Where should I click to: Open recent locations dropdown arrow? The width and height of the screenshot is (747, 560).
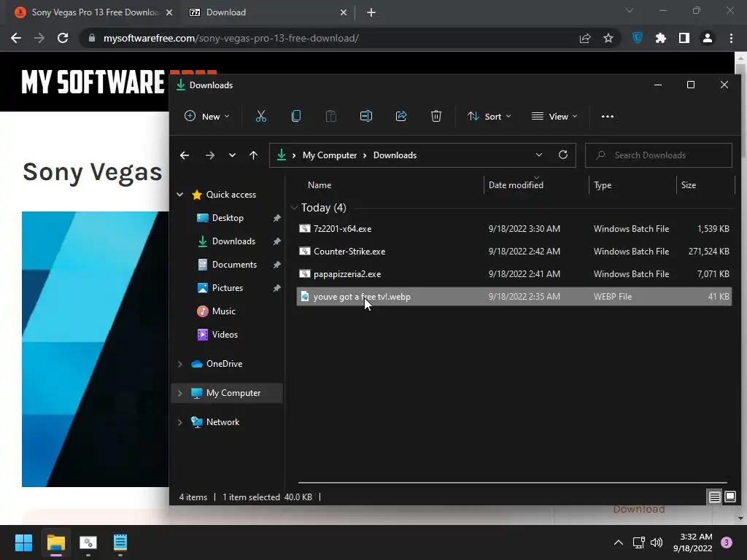[232, 155]
